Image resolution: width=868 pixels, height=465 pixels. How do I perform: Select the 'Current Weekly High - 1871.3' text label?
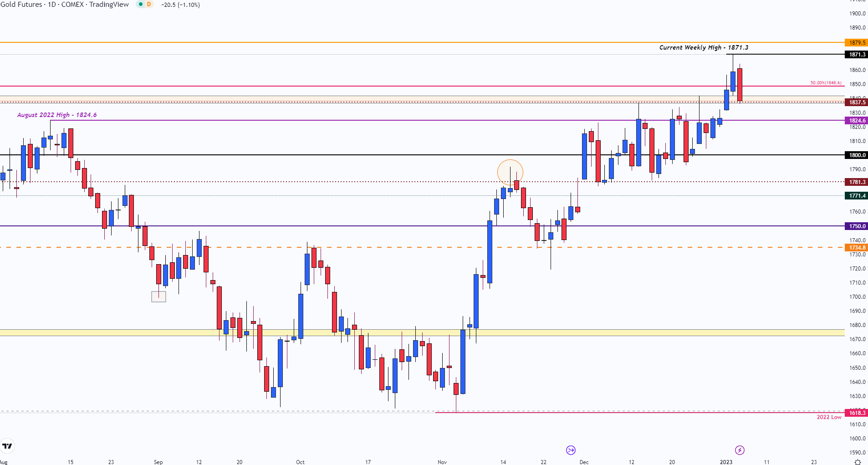[x=704, y=47]
